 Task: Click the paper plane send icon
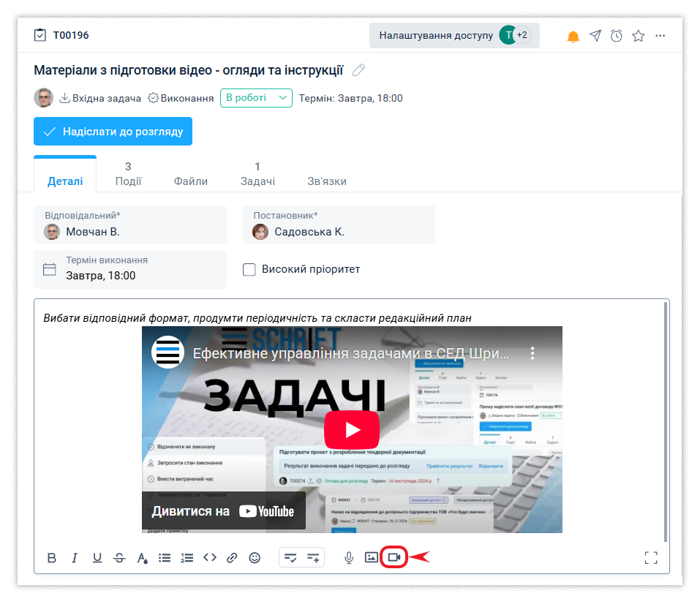coord(595,36)
